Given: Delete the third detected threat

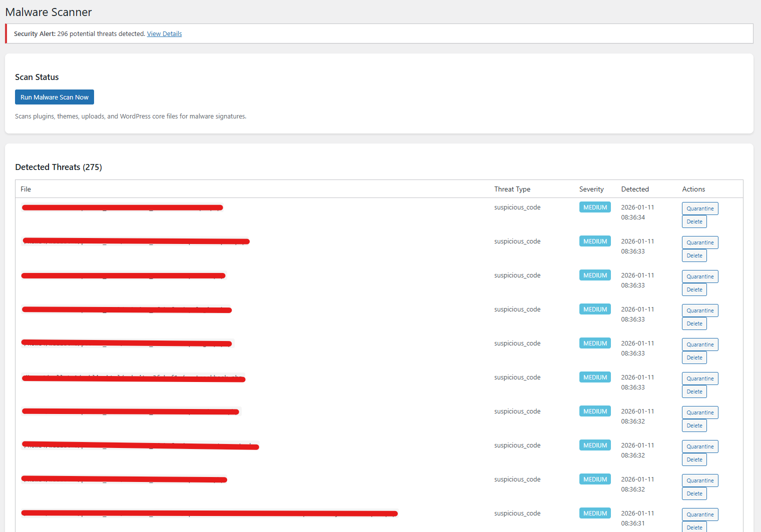Looking at the screenshot, I should click(x=694, y=289).
